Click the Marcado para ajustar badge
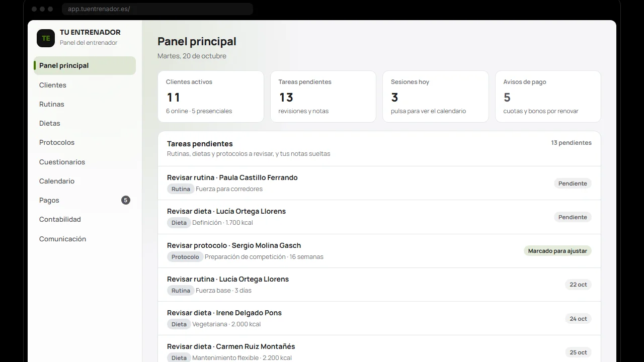Image resolution: width=644 pixels, height=362 pixels. (x=557, y=251)
